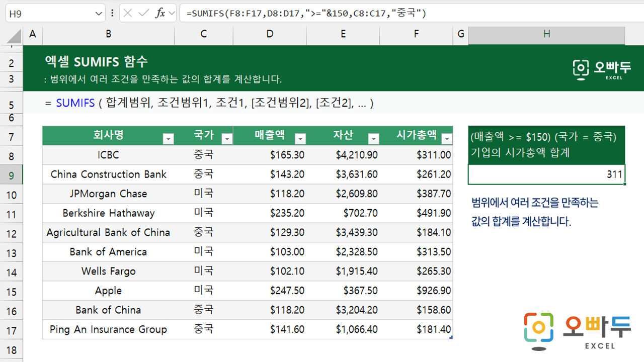Viewport: 644px width, 362px height.
Task: Click the 엑셀 SUMIFS 함수 title
Action: (97, 62)
